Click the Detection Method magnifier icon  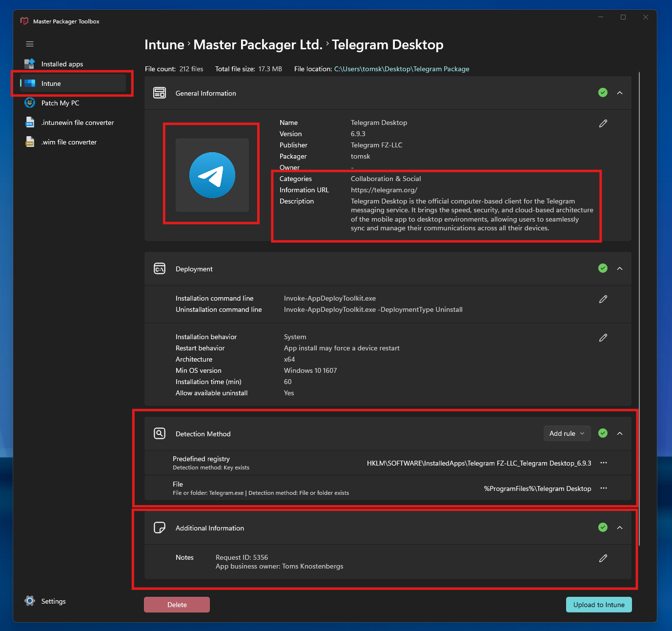click(160, 433)
